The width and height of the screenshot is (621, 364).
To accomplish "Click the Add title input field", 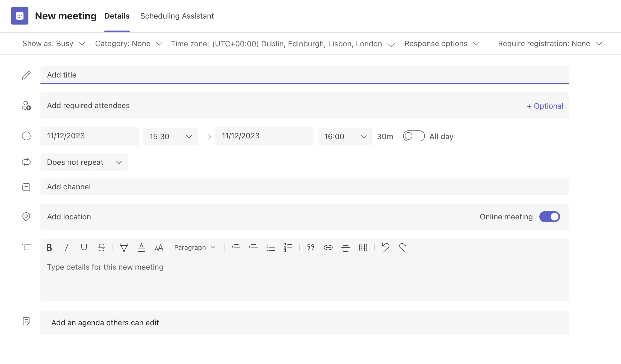I will 304,75.
